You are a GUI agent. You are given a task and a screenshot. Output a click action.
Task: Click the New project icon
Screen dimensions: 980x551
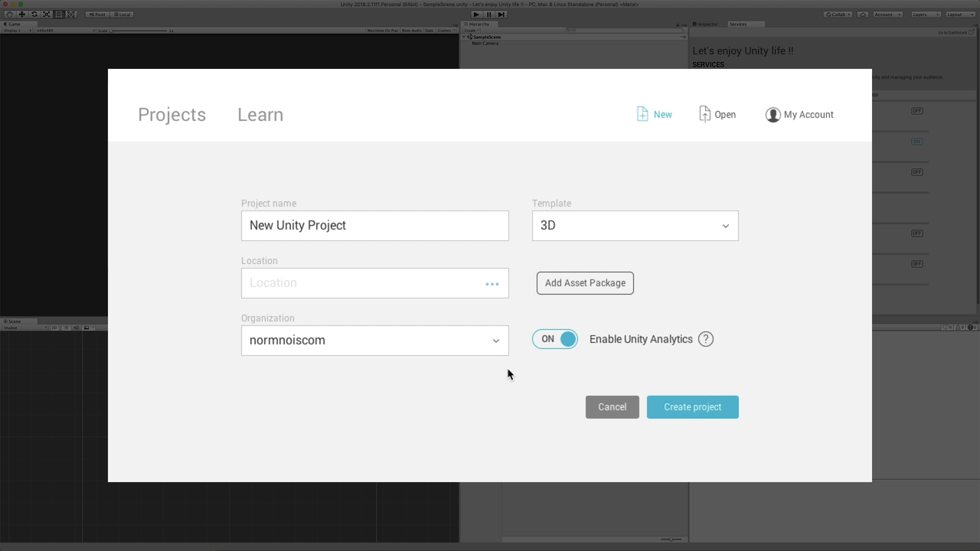tap(642, 114)
